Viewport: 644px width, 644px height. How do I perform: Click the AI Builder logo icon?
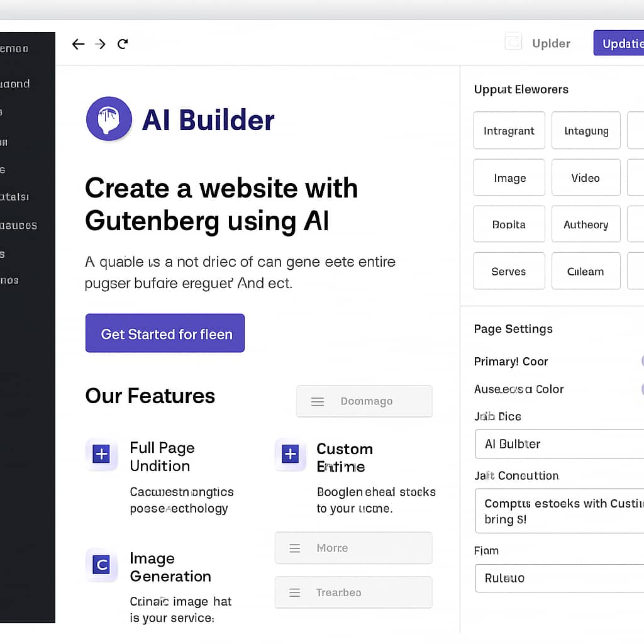pos(109,119)
